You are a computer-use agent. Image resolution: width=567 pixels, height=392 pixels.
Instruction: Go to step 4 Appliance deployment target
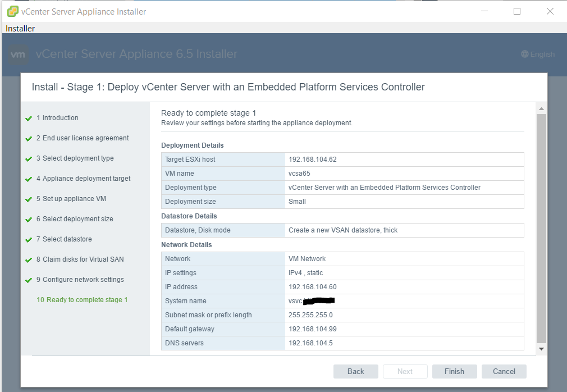coord(83,179)
